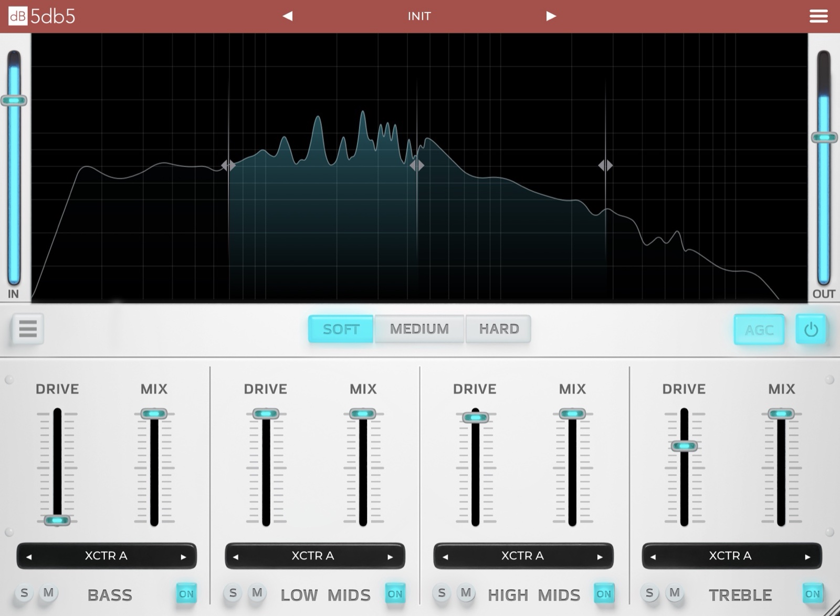Turn off the HIGH MIDS ON switch
This screenshot has height=616, width=840.
coord(604,594)
